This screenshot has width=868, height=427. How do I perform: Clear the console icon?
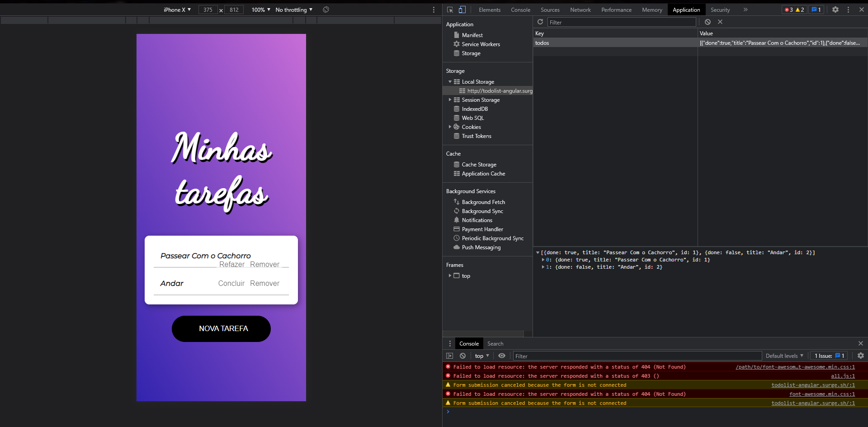click(x=462, y=356)
